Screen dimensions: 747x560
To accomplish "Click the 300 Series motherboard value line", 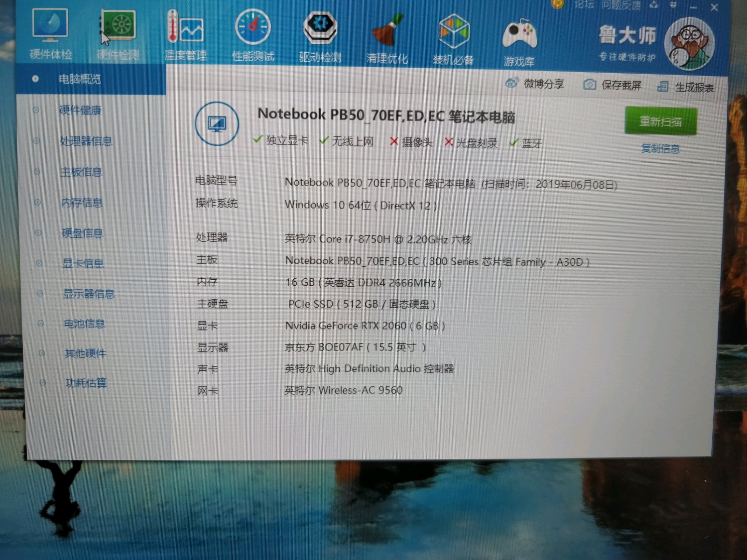I will [x=437, y=261].
